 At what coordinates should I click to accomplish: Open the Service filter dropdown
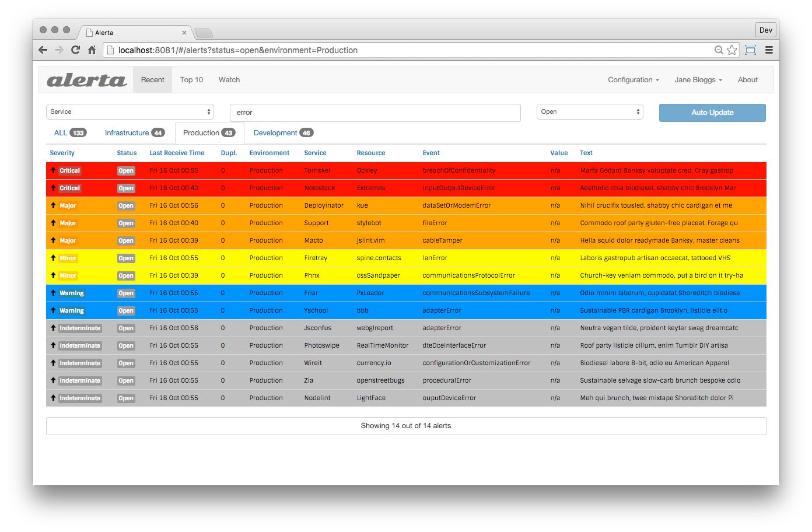point(129,112)
